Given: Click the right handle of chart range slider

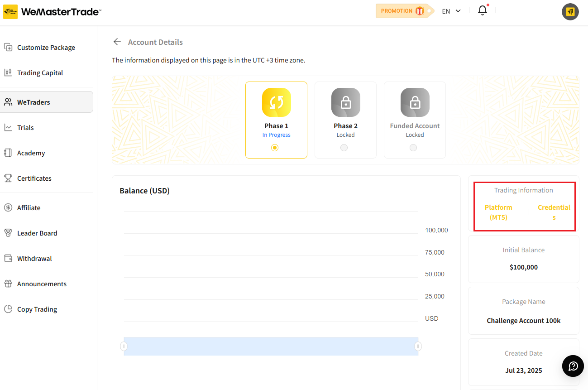Looking at the screenshot, I should [x=418, y=346].
